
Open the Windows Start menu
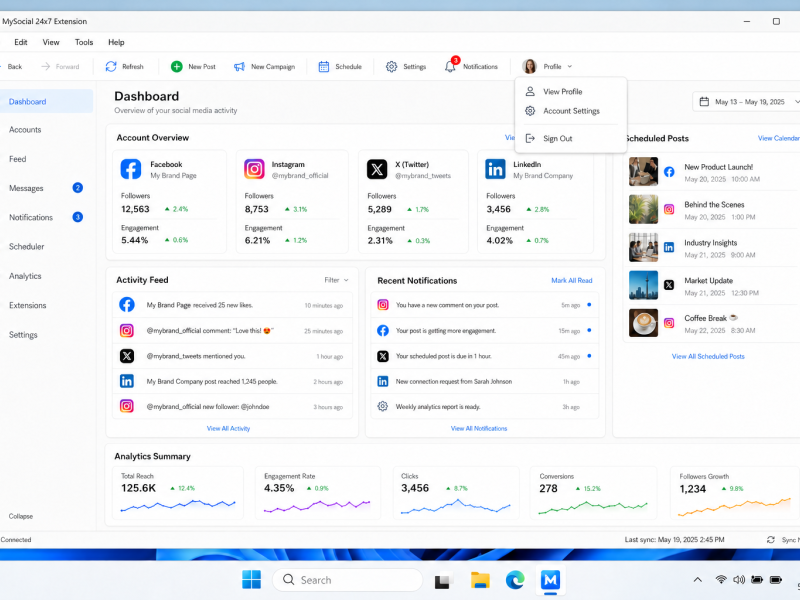[251, 580]
